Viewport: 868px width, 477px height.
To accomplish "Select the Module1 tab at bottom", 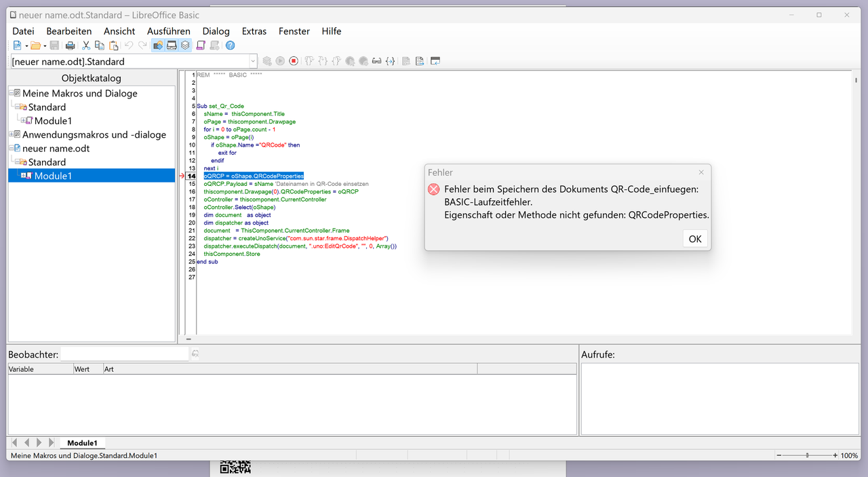I will [82, 443].
